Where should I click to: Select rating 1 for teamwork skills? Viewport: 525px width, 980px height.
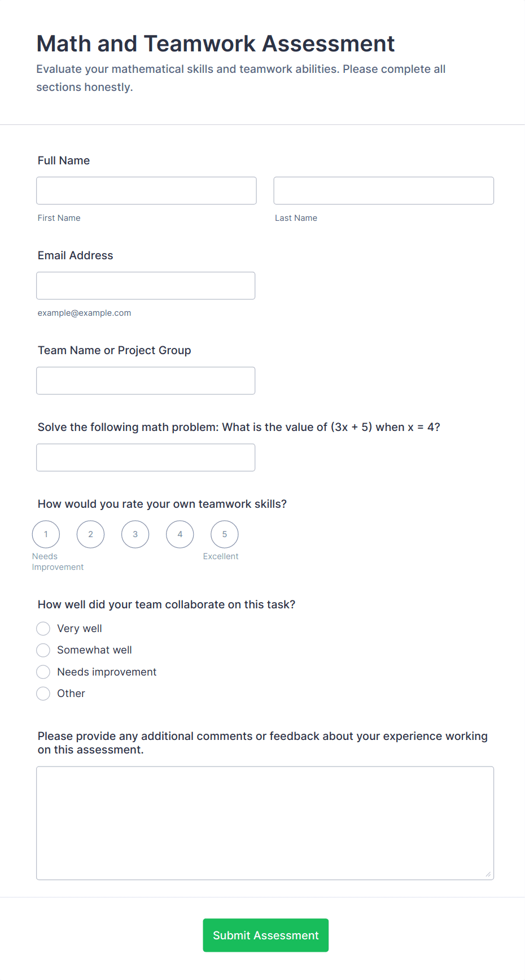[46, 534]
